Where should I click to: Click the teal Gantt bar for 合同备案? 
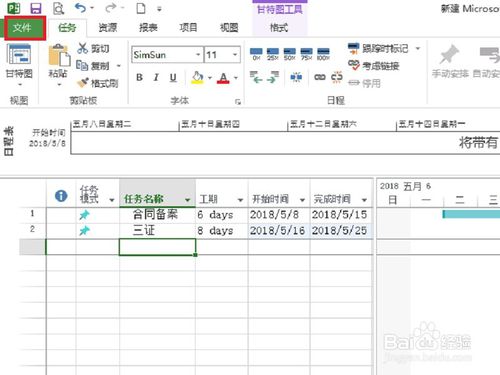(x=471, y=214)
